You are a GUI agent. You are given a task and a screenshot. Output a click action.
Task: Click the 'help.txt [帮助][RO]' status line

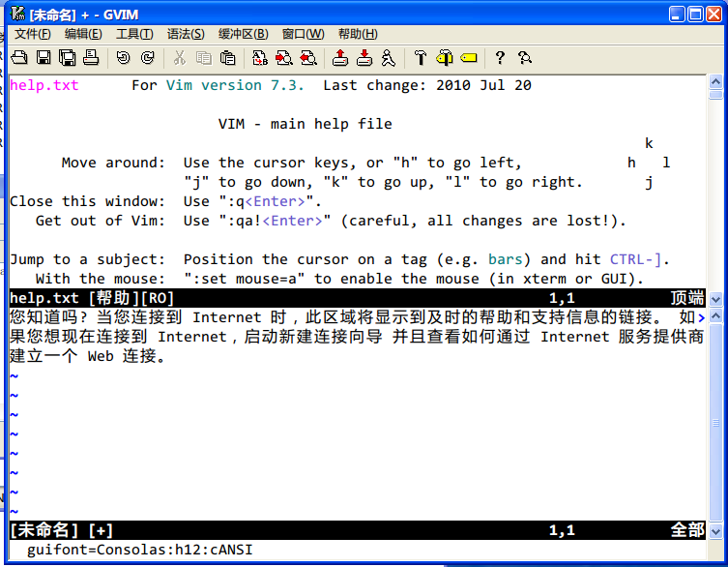[x=358, y=298]
